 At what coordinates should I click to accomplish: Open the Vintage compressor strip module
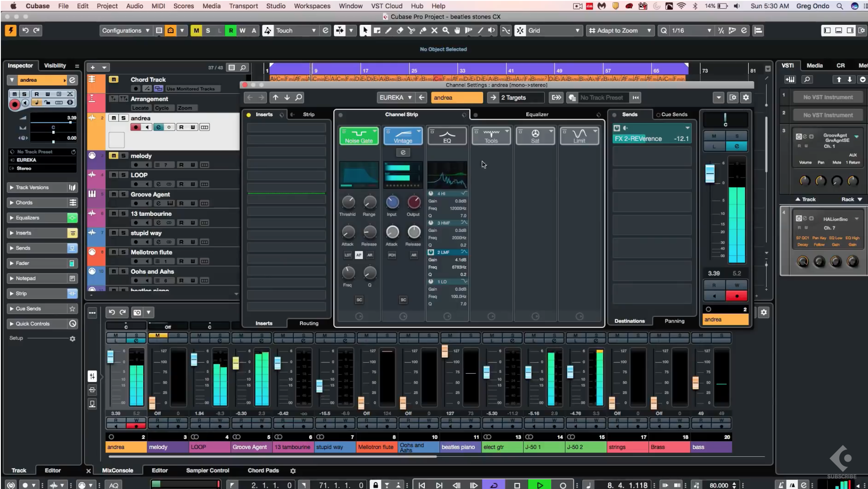click(403, 136)
